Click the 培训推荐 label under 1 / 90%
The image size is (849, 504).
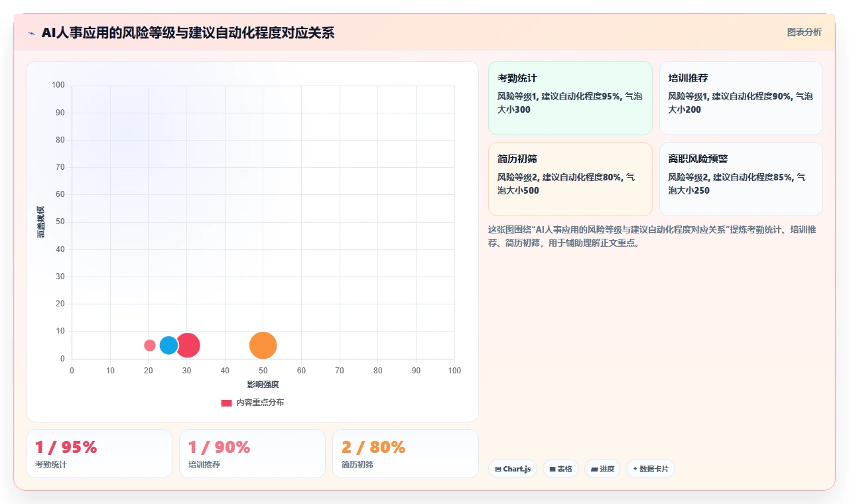pos(204,465)
